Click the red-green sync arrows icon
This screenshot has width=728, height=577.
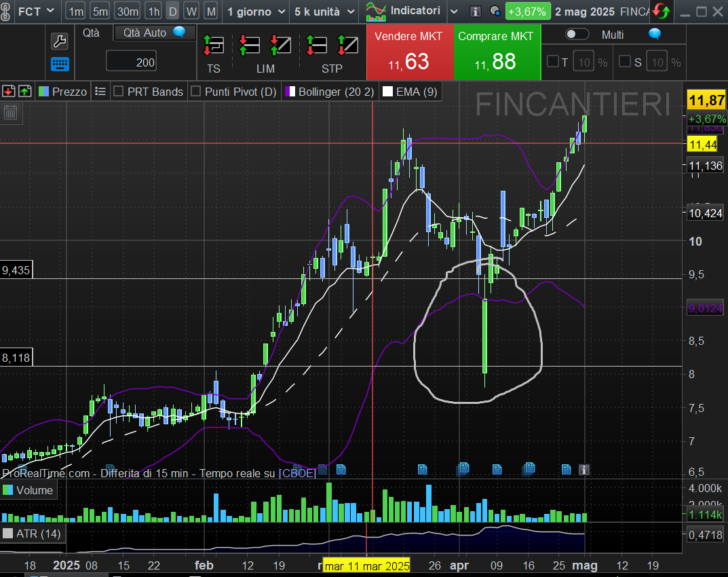pos(662,12)
